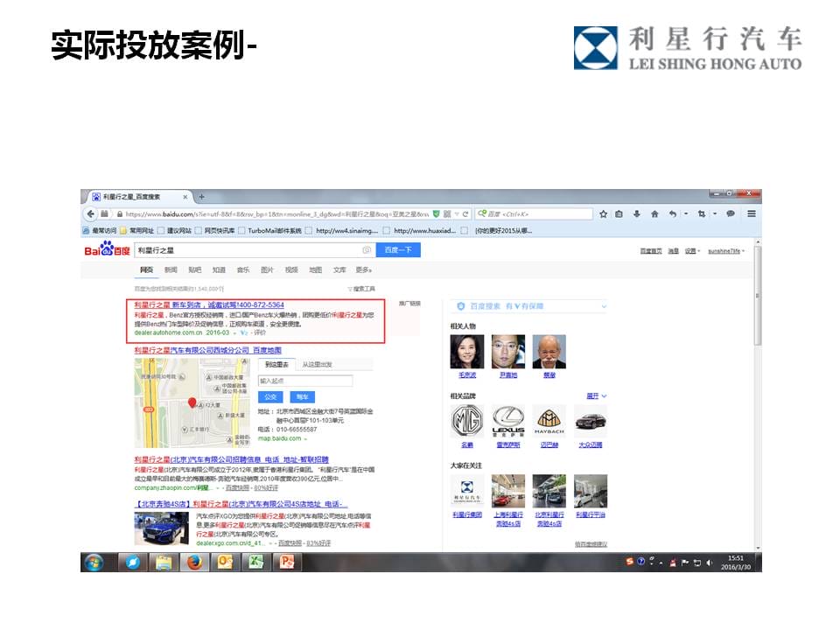Click the Baidu logo
The image size is (840, 630).
[107, 249]
